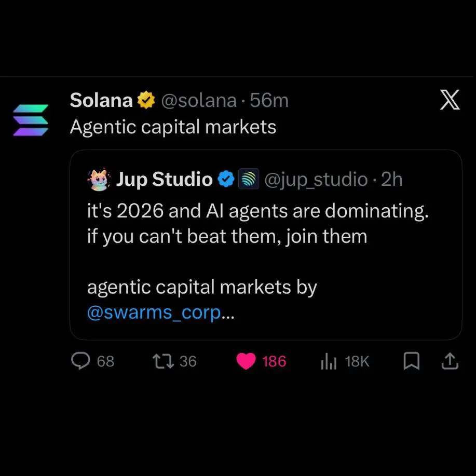The width and height of the screenshot is (476, 476).
Task: Open the @solana handle
Action: [199, 100]
